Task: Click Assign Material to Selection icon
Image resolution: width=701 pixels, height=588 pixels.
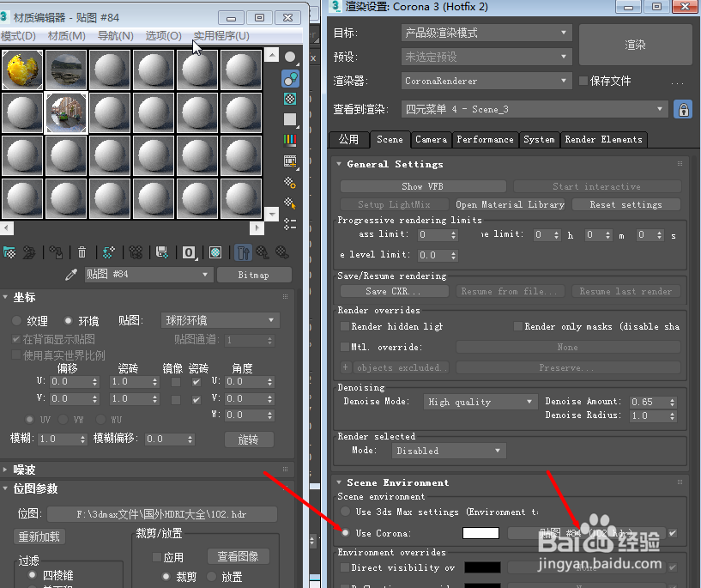Action: tap(57, 252)
